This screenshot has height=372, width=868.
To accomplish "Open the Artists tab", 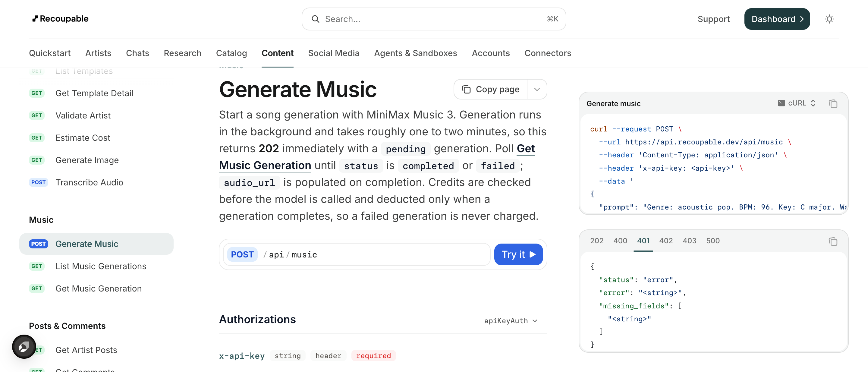I will coord(98,53).
